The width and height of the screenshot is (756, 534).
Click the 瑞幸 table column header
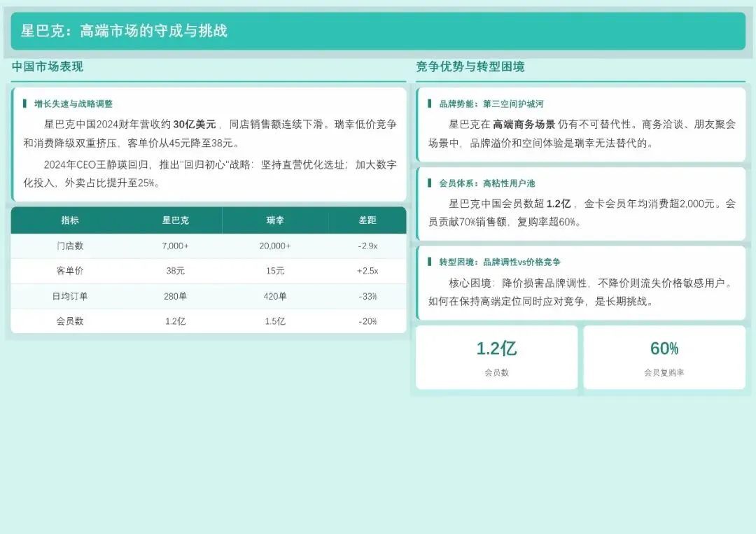(x=275, y=220)
